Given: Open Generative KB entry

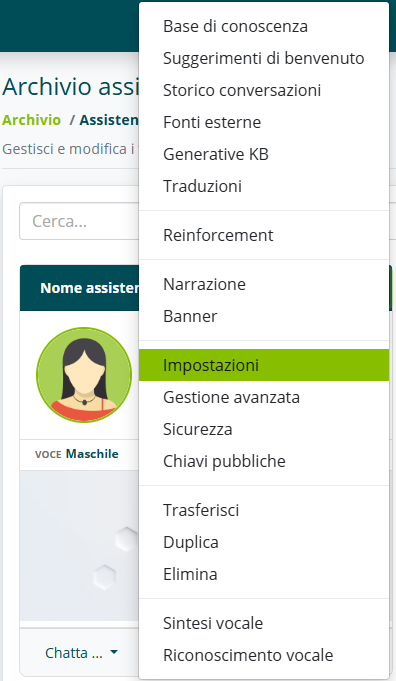Looking at the screenshot, I should pyautogui.click(x=264, y=154).
